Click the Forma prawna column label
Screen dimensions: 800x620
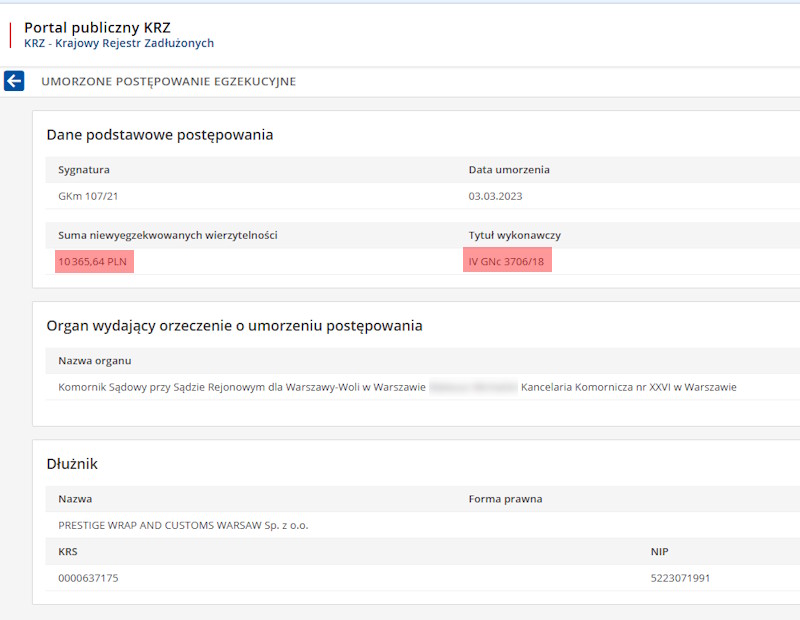click(x=505, y=499)
